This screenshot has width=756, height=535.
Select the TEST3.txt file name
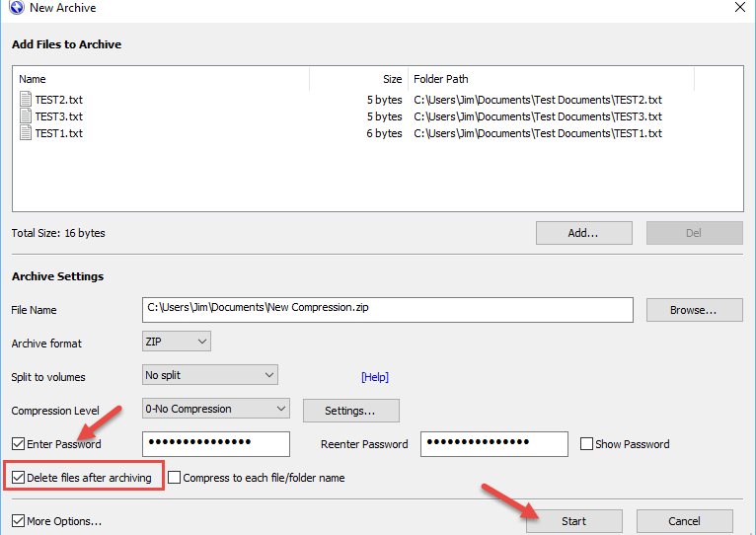pyautogui.click(x=59, y=116)
